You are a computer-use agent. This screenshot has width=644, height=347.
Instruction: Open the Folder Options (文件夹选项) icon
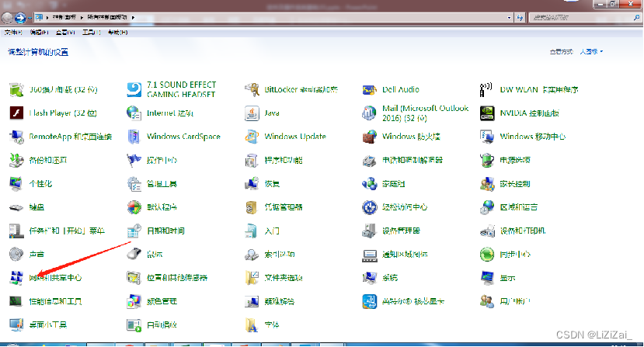[252, 278]
